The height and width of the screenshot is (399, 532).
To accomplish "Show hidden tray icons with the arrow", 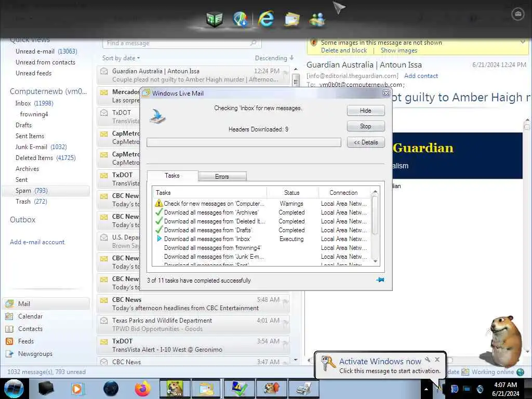I will (x=426, y=389).
